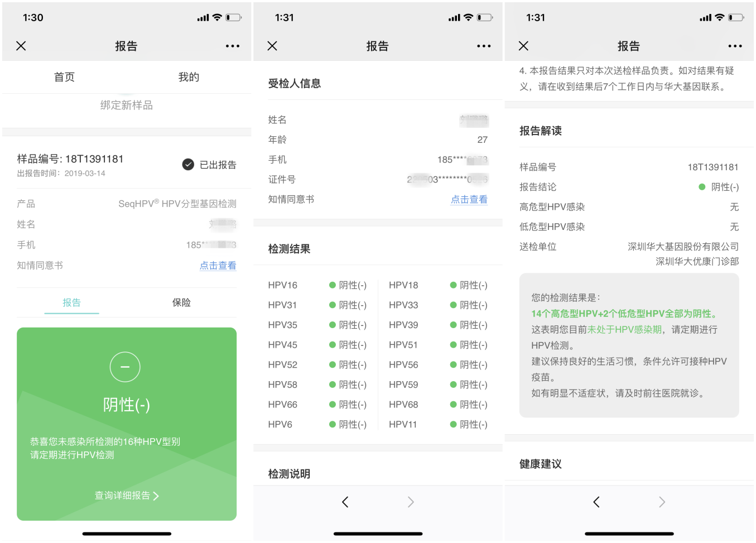Image resolution: width=756 pixels, height=543 pixels.
Task: Tap back arrow on right screen bottom bar
Action: pyautogui.click(x=596, y=502)
